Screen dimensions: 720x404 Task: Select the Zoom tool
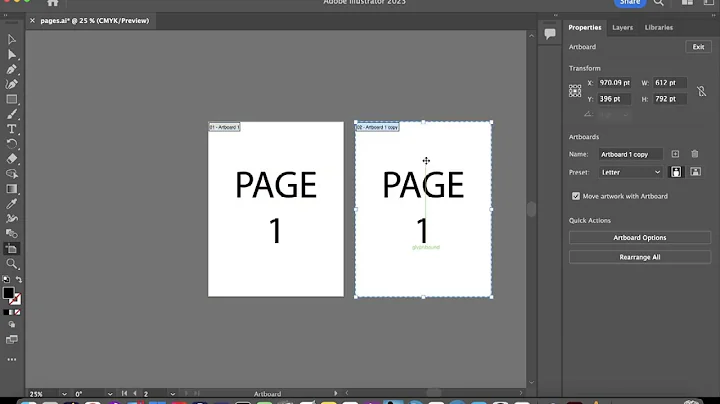point(11,264)
